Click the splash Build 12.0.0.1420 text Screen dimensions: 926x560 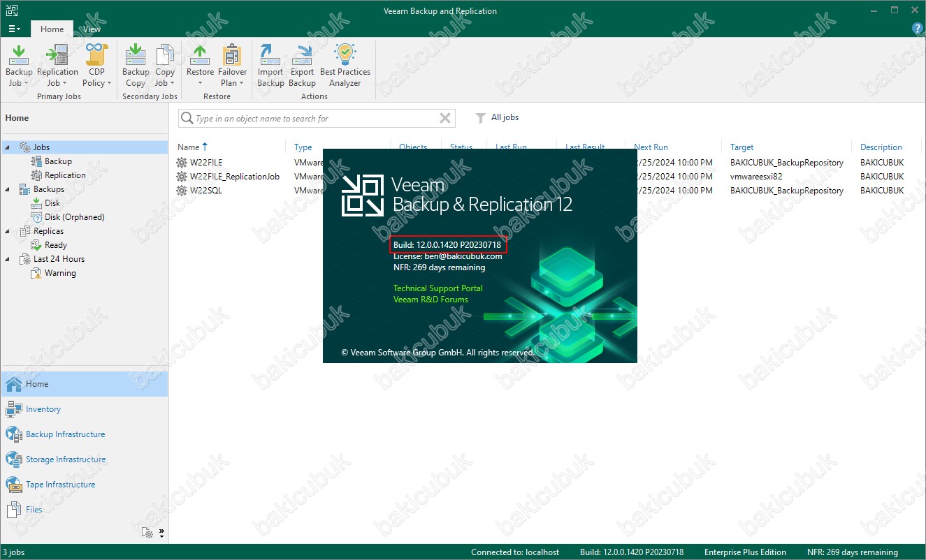click(x=447, y=246)
